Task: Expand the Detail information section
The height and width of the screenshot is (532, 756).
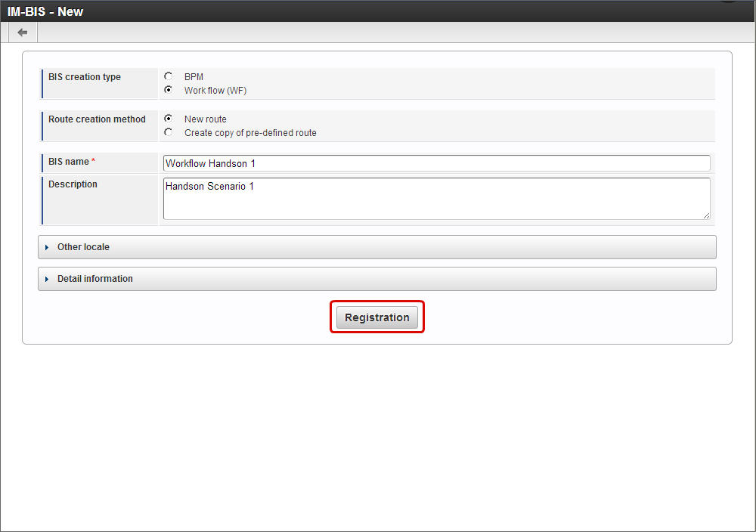Action: [x=377, y=279]
